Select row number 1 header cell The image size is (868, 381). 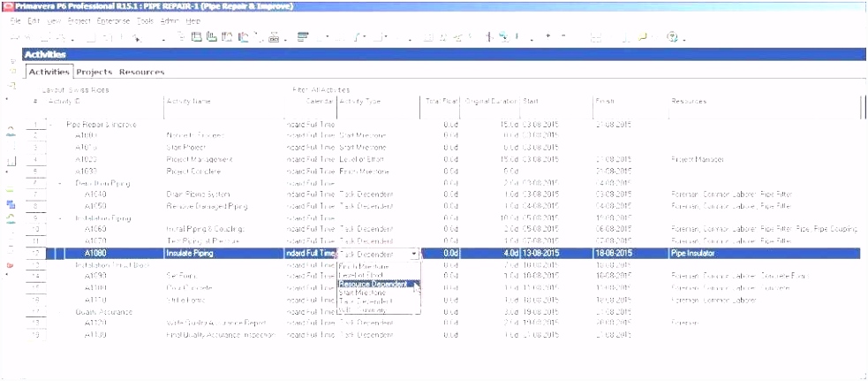35,125
